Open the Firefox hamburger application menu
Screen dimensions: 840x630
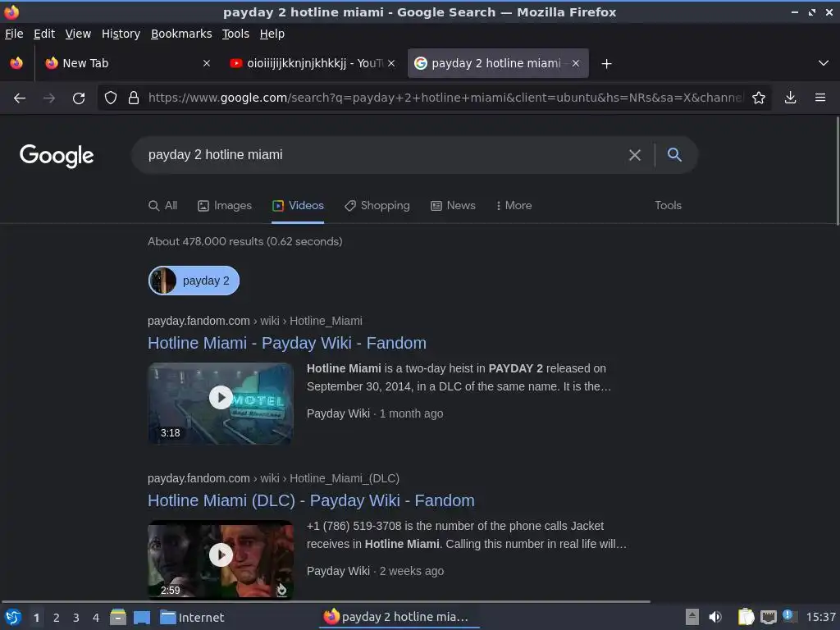pyautogui.click(x=819, y=98)
